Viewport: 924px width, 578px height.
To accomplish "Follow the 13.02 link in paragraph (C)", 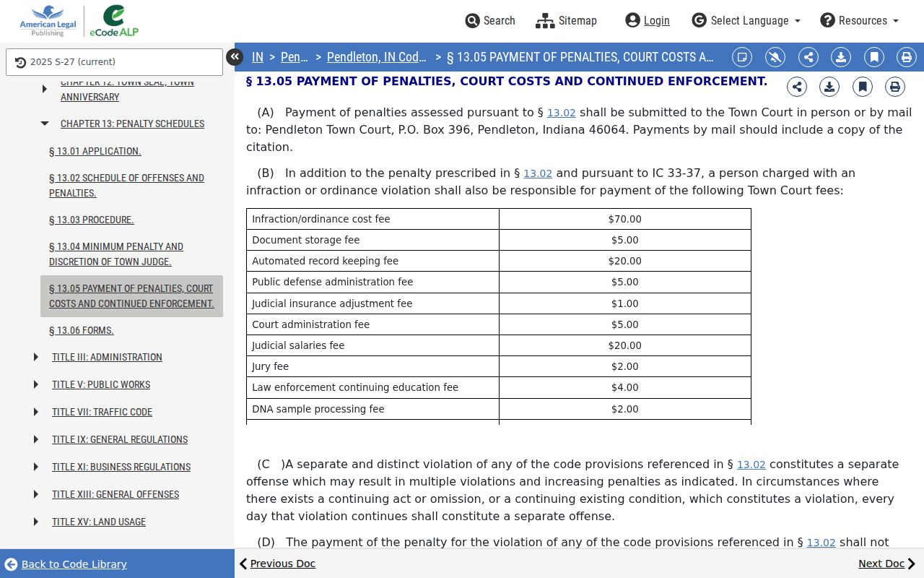I will [x=751, y=465].
